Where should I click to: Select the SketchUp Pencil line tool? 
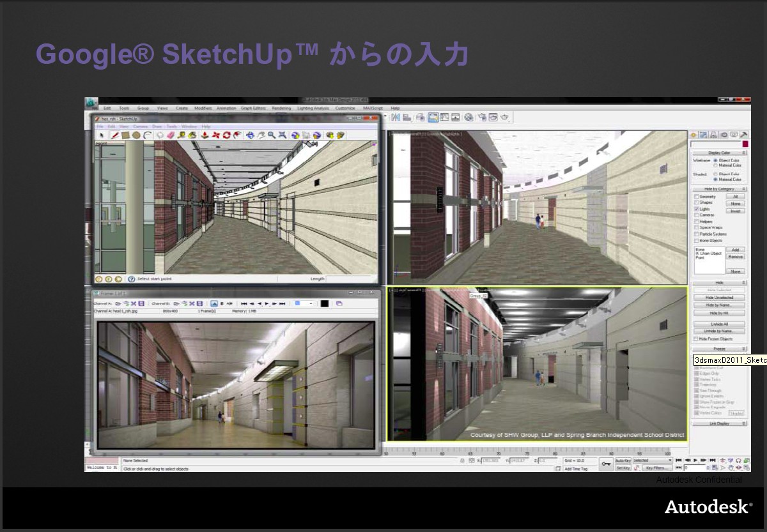pyautogui.click(x=115, y=135)
